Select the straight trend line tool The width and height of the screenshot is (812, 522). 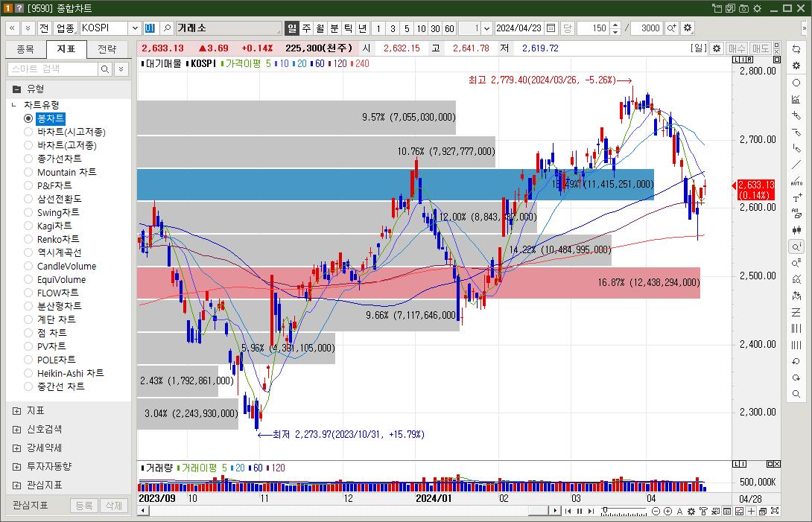tap(796, 165)
